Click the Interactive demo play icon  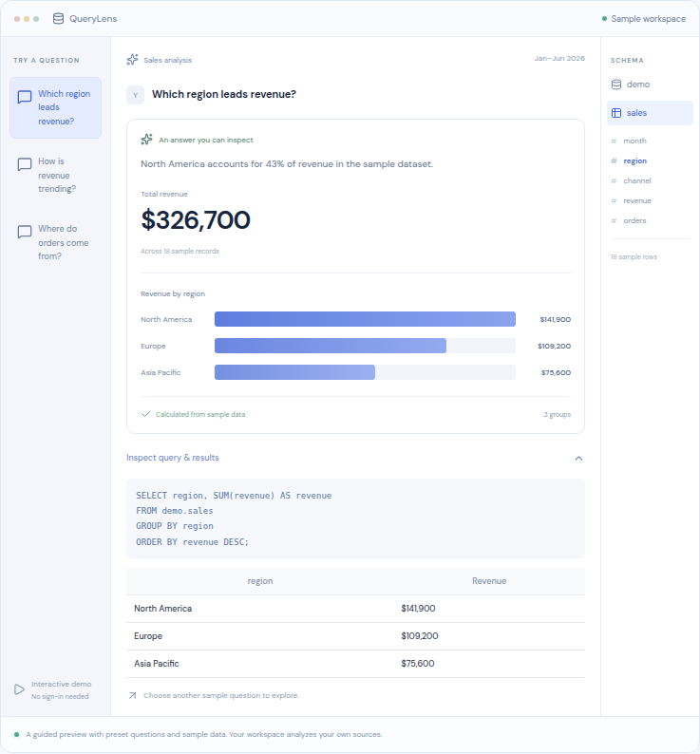click(x=19, y=689)
